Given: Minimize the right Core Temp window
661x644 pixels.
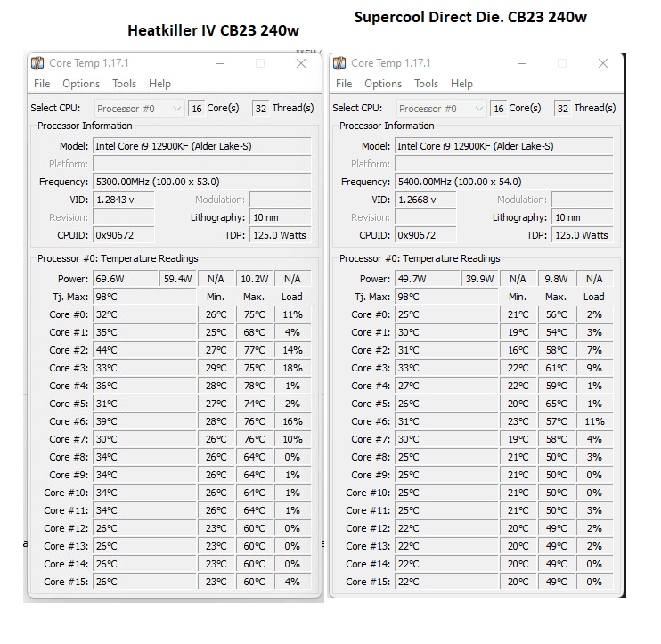Looking at the screenshot, I should [521, 63].
